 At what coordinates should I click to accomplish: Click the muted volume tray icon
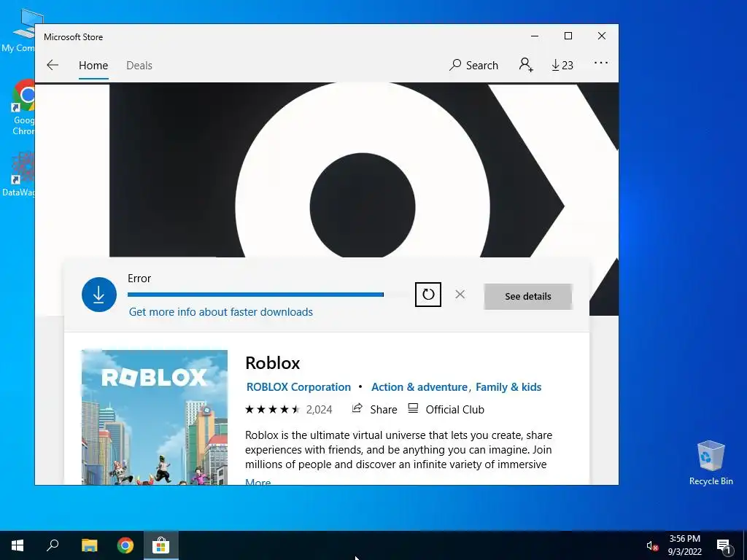651,545
